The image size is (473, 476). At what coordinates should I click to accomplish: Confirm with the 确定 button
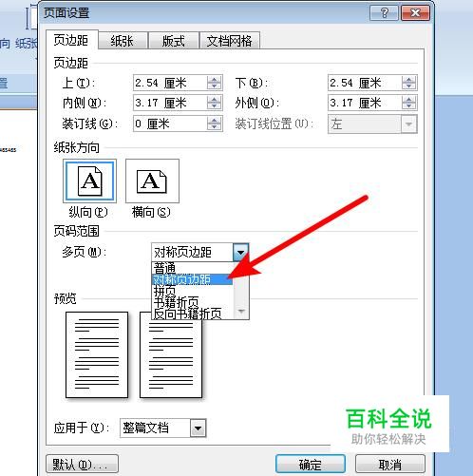point(311,465)
